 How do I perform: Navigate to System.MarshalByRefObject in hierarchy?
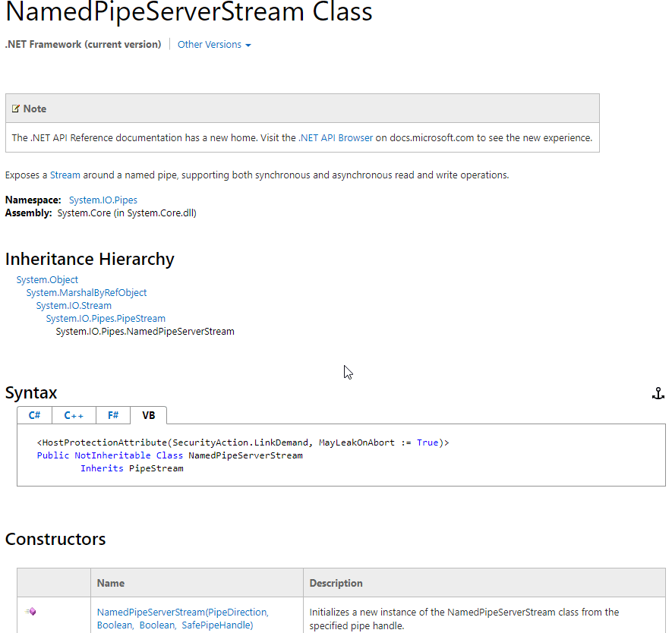(x=87, y=293)
